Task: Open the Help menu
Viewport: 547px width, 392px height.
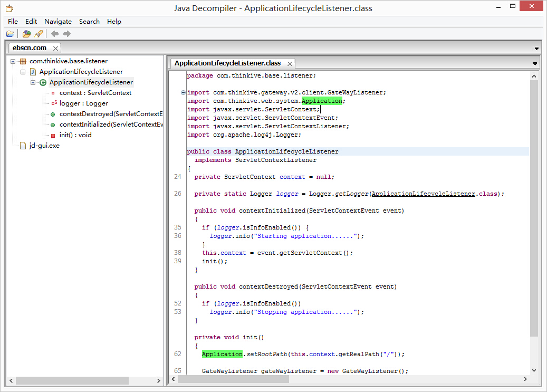Action: click(x=114, y=21)
